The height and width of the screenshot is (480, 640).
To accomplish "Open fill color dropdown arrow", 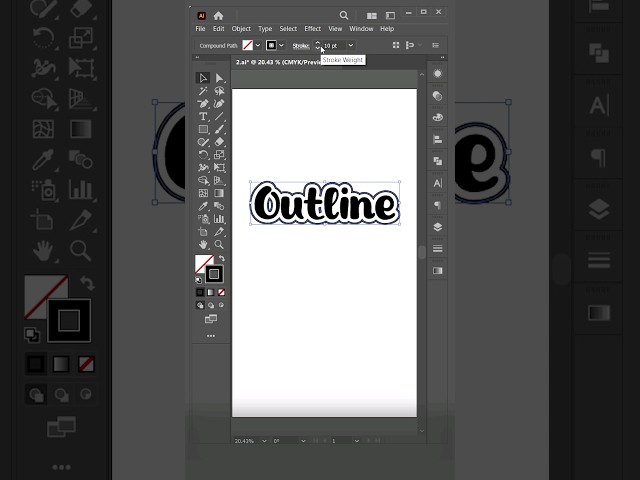I will click(x=258, y=45).
